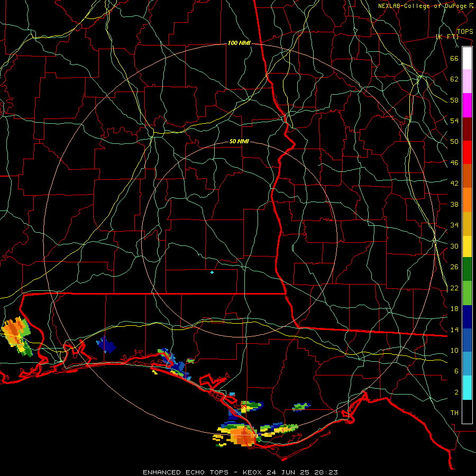
Task: Click the legend value 66
Action: click(x=454, y=58)
